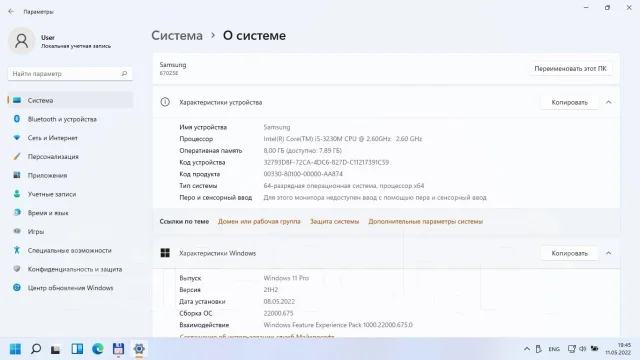Click the search magnifier in Найти параметр
This screenshot has width=640, height=360.
[x=124, y=73]
